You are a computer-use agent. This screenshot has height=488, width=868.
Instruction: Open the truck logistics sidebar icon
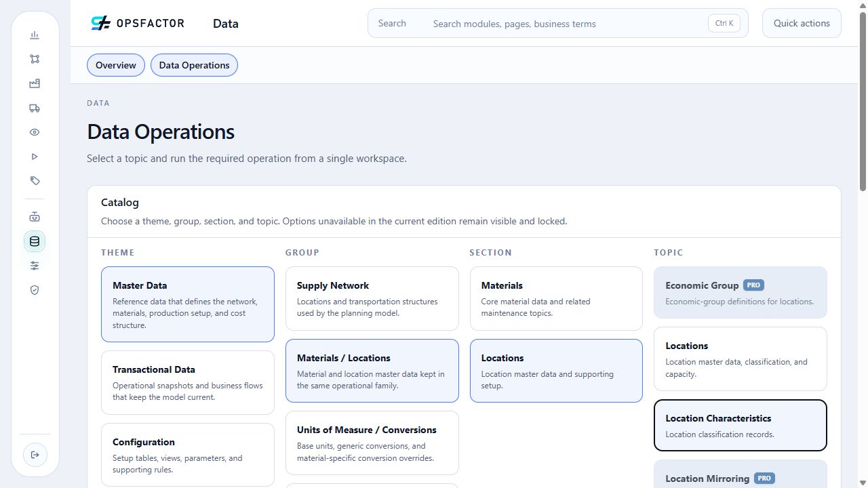point(35,108)
